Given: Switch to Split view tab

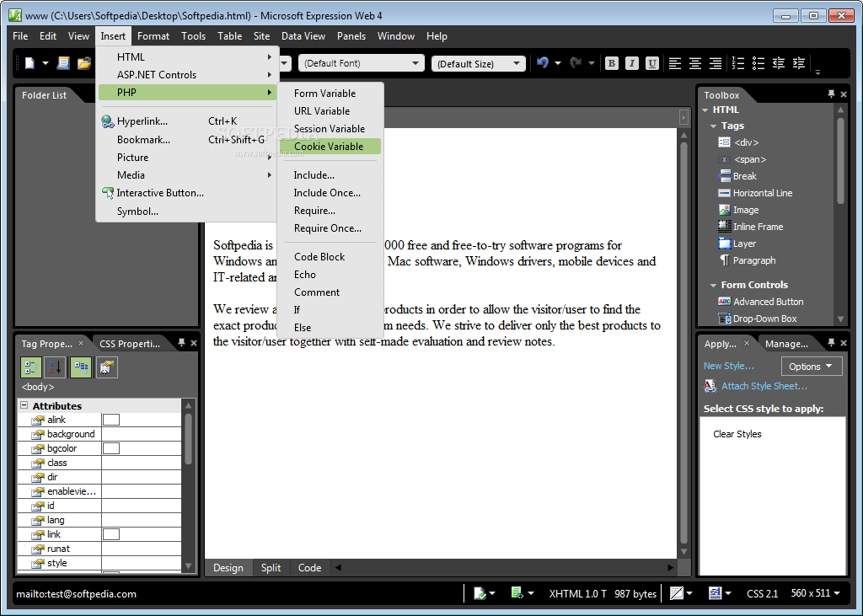Looking at the screenshot, I should click(x=271, y=568).
